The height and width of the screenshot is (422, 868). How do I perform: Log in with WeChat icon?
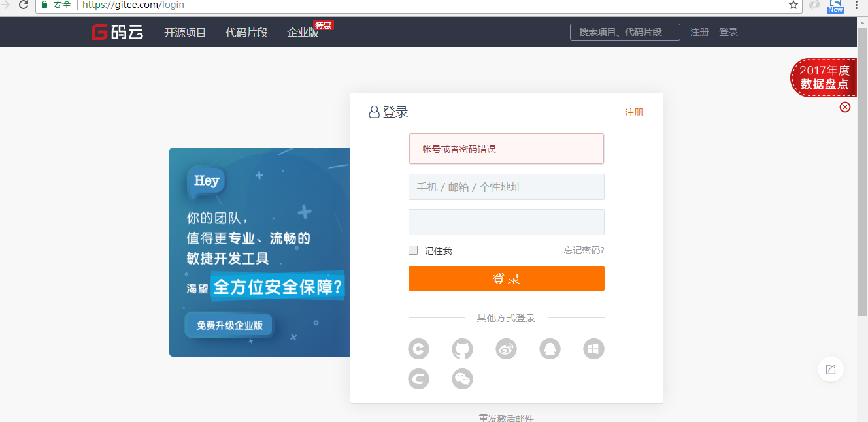(462, 379)
